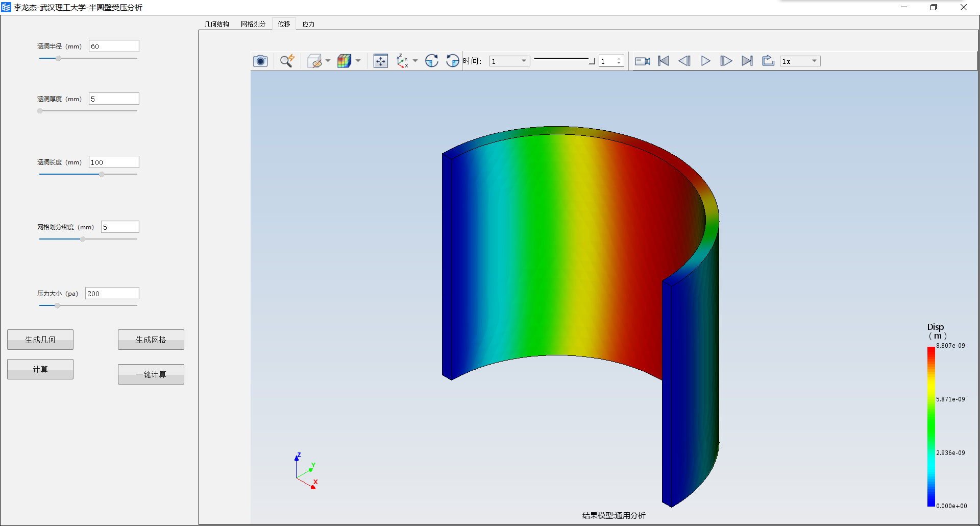The image size is (980, 526).
Task: Open the axis orientation dropdown arrow
Action: (415, 61)
